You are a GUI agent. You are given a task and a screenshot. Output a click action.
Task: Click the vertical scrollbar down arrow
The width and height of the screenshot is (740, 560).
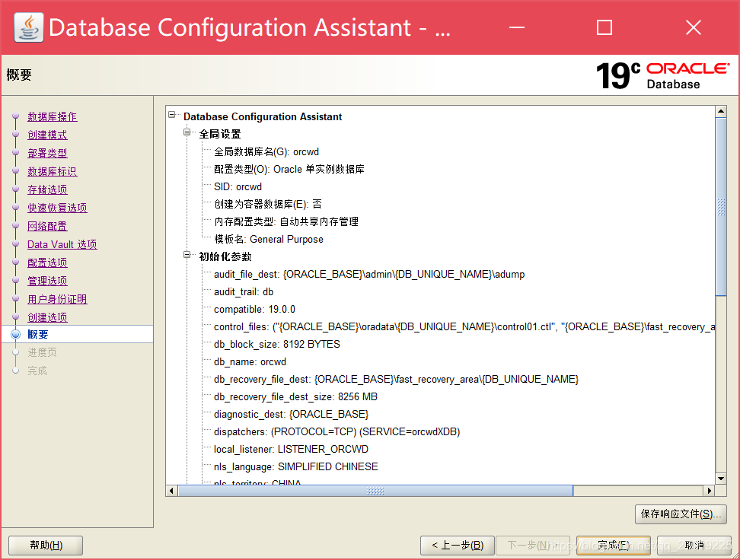[x=721, y=479]
